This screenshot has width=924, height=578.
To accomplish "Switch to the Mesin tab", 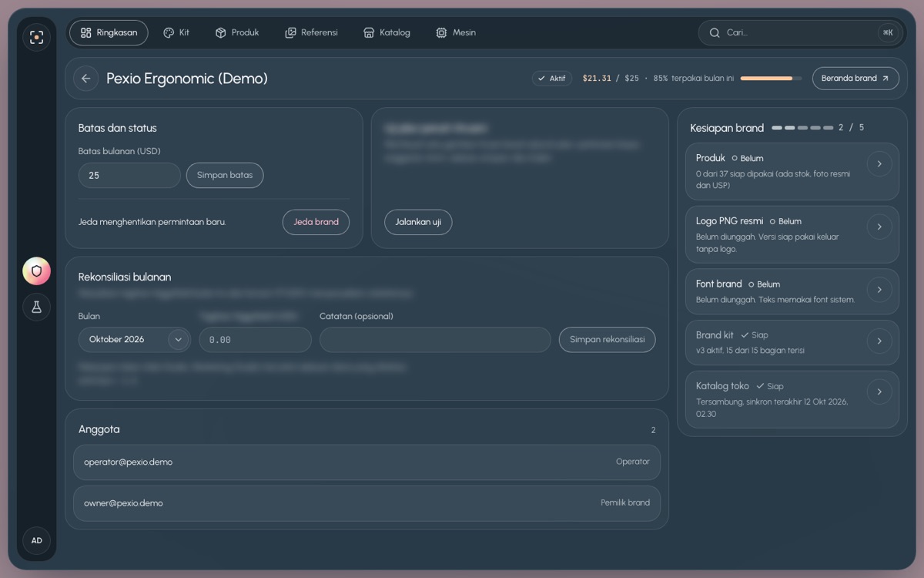I will (x=456, y=33).
